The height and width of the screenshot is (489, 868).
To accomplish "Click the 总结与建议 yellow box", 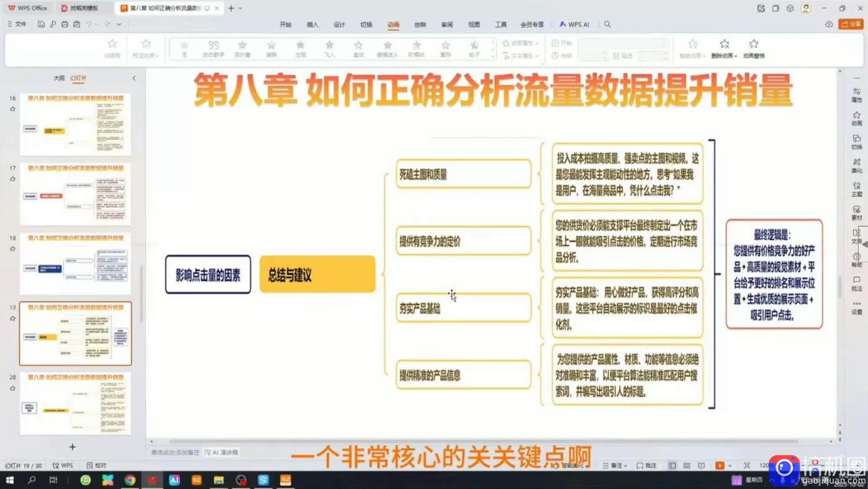I will coord(317,274).
